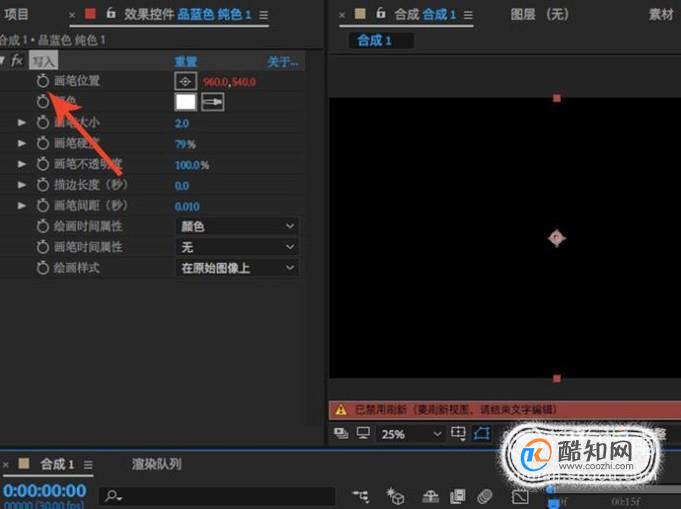The height and width of the screenshot is (509, 681).
Task: Toggle stopwatch for 画笔大小
Action: 43,122
